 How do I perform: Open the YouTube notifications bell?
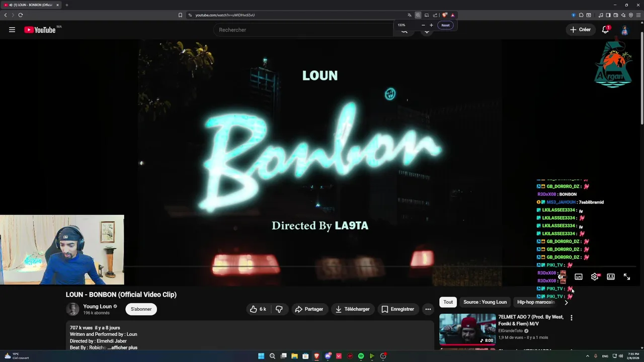[x=605, y=30]
